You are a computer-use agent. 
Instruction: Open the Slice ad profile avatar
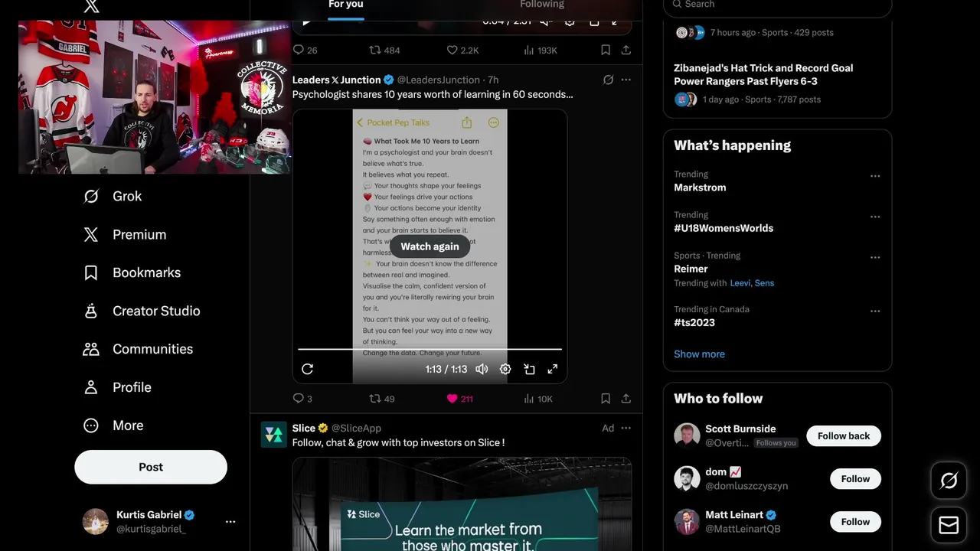274,435
